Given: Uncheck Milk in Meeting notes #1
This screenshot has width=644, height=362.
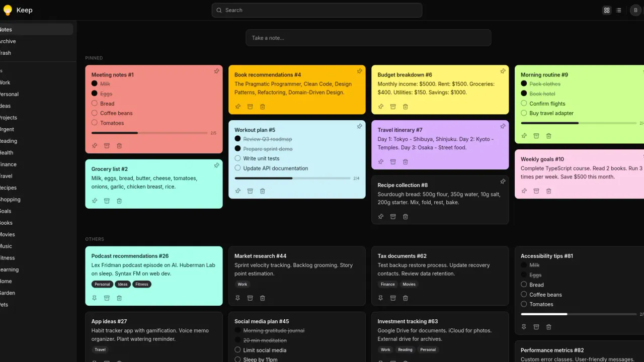Looking at the screenshot, I should point(94,84).
